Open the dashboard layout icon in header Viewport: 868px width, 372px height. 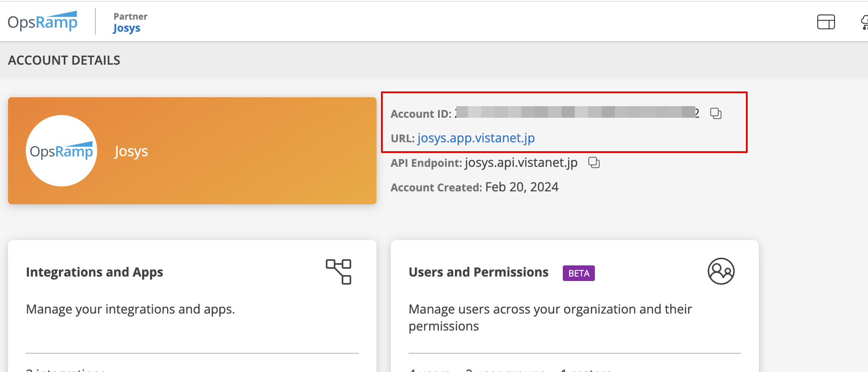(x=826, y=22)
